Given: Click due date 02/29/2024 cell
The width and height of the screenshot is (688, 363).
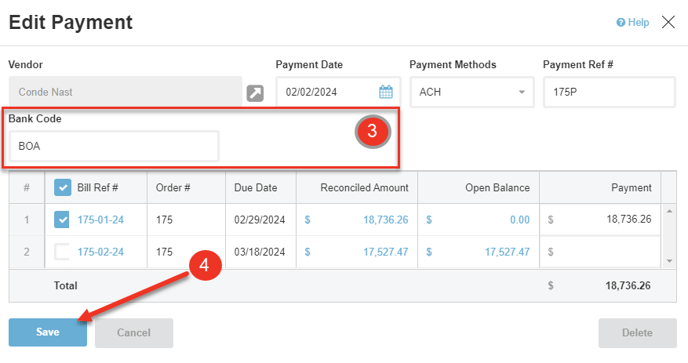Looking at the screenshot, I should (260, 219).
